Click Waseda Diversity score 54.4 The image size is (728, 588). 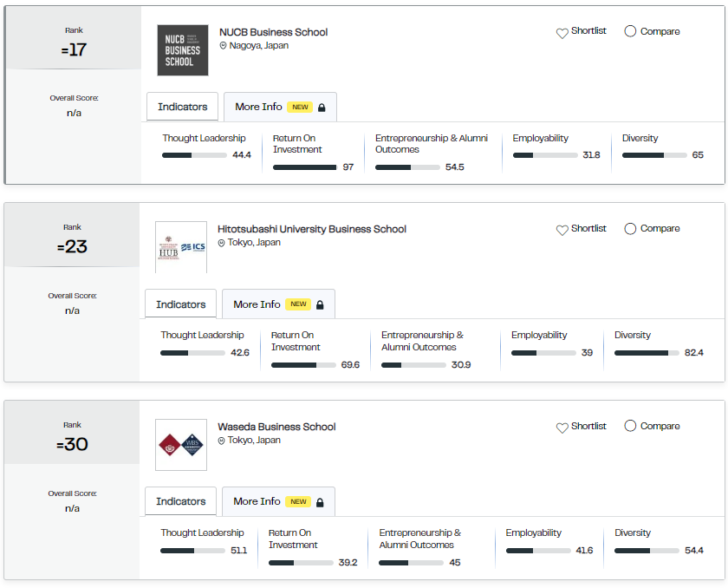(694, 551)
